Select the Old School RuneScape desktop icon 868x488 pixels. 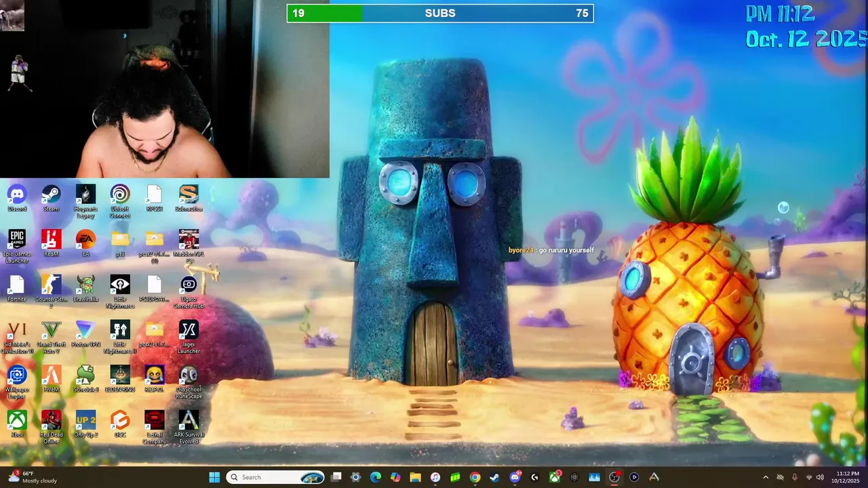click(189, 382)
